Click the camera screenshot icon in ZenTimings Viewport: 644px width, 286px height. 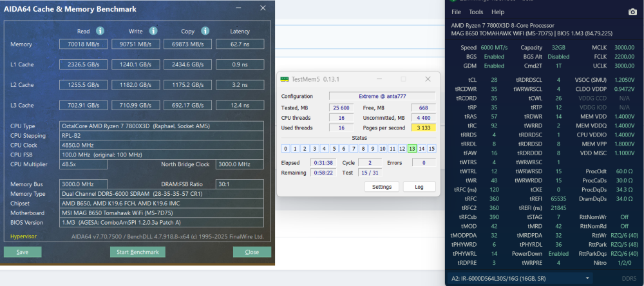(632, 12)
